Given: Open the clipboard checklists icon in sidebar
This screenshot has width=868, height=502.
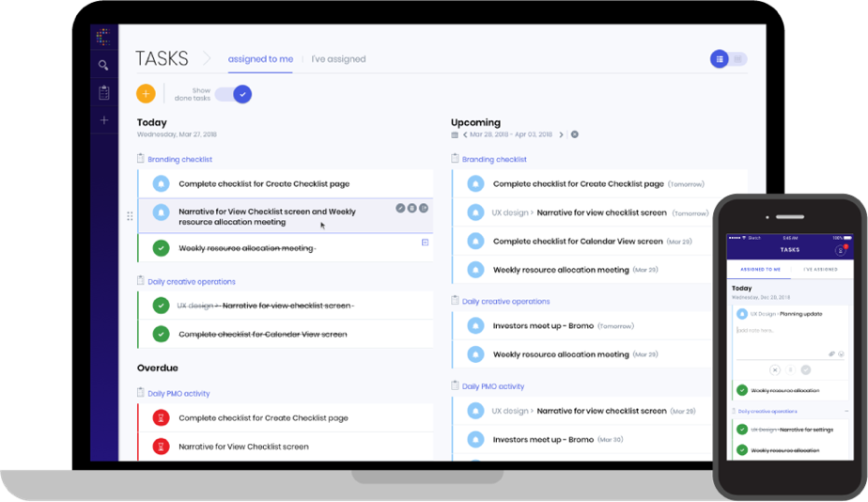Looking at the screenshot, I should [104, 92].
